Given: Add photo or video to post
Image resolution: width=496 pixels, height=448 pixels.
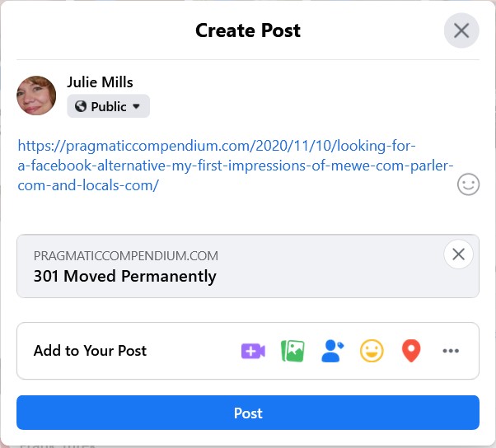Looking at the screenshot, I should point(292,351).
